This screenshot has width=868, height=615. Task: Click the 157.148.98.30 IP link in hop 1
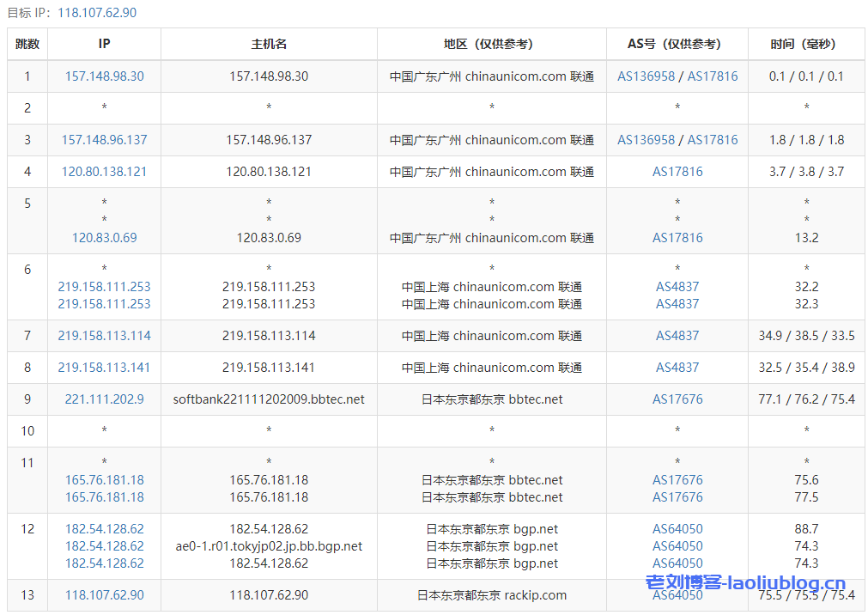tap(104, 76)
